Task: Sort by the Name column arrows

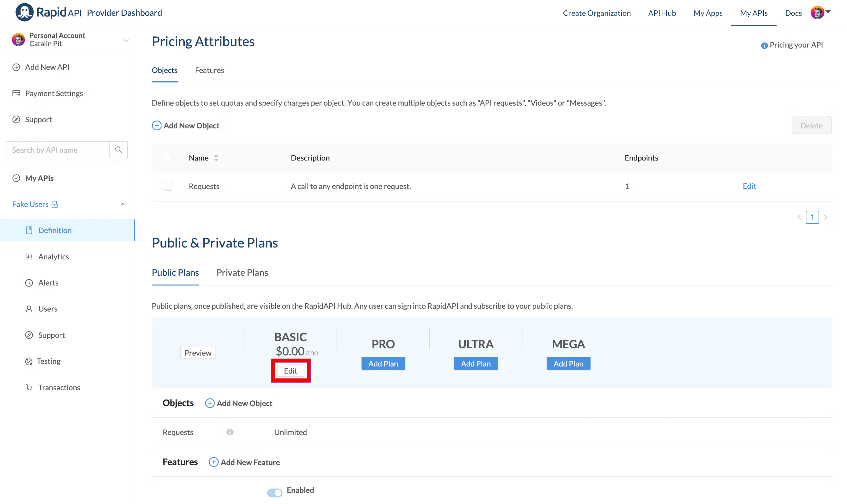Action: click(216, 158)
